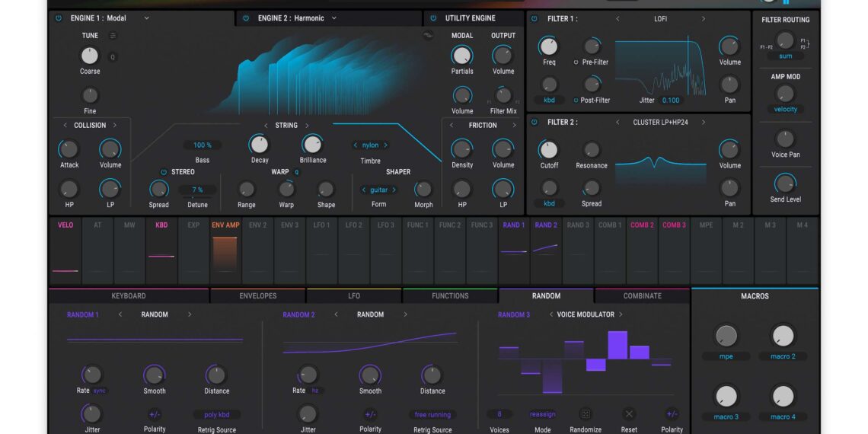Click previous arrow beside COLLISION exciter
Image resolution: width=868 pixels, height=434 pixels.
[x=65, y=126]
